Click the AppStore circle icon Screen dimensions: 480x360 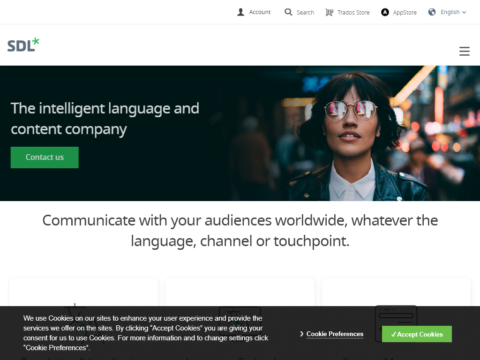pyautogui.click(x=385, y=12)
